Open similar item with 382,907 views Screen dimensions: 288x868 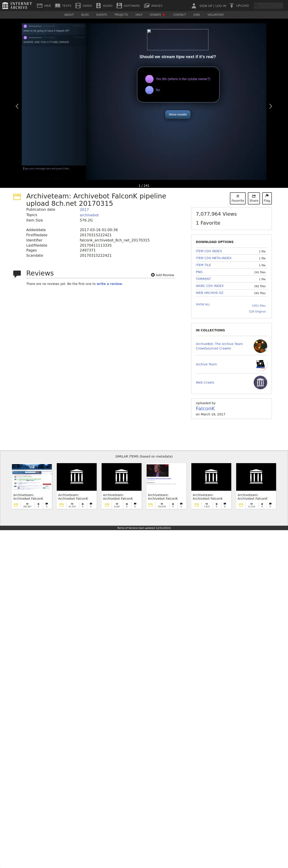[32, 486]
